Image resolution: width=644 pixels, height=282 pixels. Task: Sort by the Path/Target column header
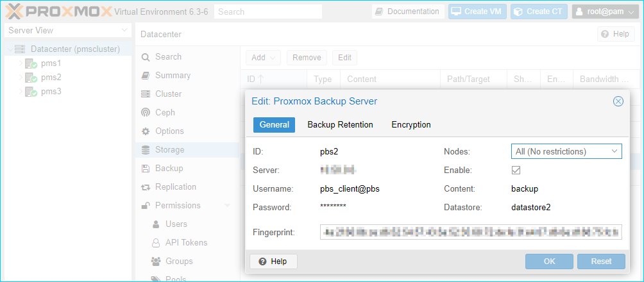tap(473, 79)
